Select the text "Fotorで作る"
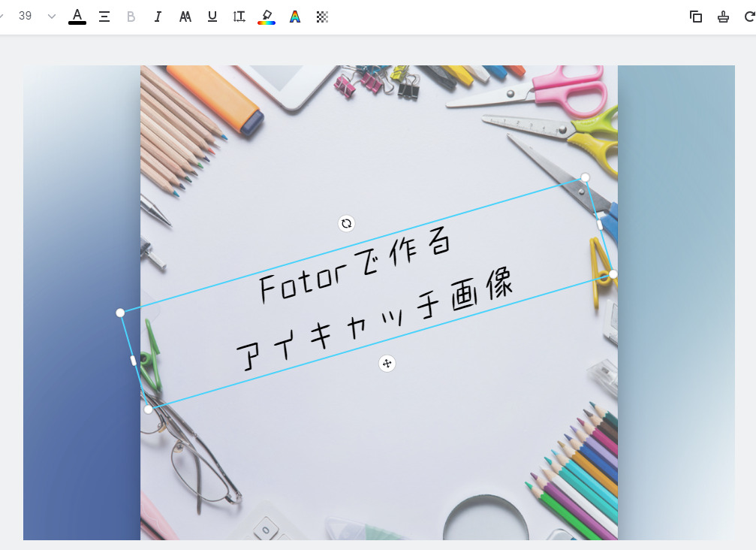Screen dimensions: 756x550 point(355,264)
